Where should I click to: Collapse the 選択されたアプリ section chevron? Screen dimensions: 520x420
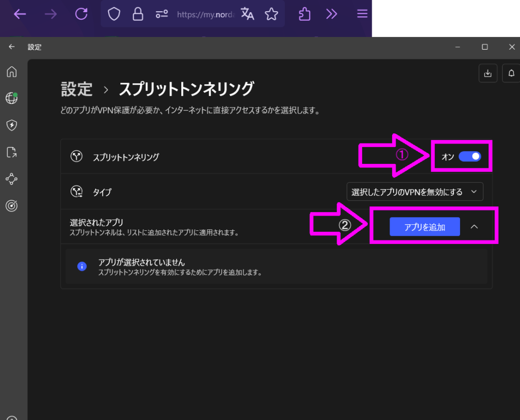pyautogui.click(x=474, y=227)
